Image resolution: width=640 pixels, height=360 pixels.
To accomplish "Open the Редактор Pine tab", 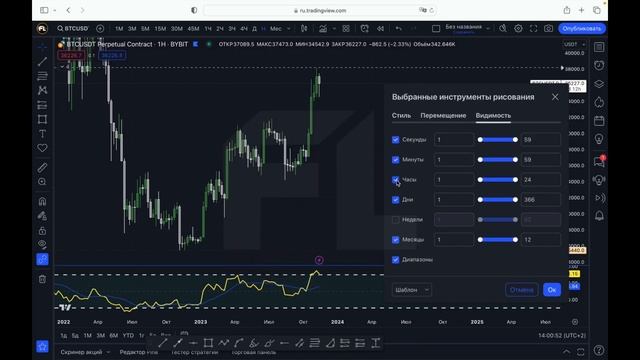I will click(139, 352).
